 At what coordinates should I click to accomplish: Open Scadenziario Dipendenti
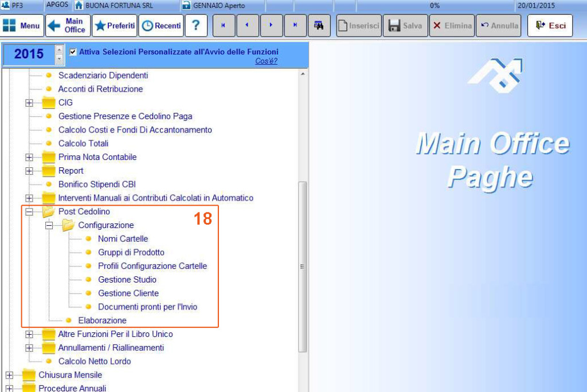103,75
